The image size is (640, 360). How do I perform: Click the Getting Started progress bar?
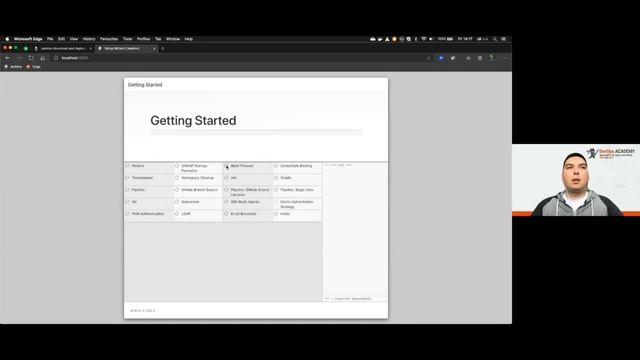[x=256, y=132]
